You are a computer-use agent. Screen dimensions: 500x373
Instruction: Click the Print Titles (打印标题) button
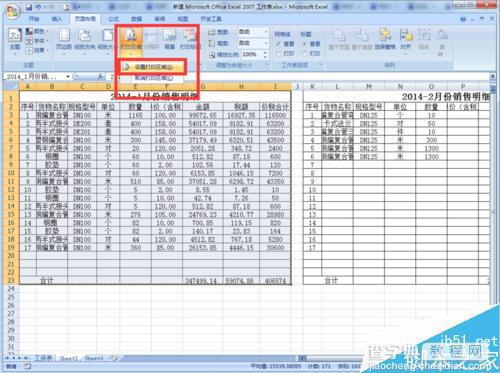coord(189,40)
